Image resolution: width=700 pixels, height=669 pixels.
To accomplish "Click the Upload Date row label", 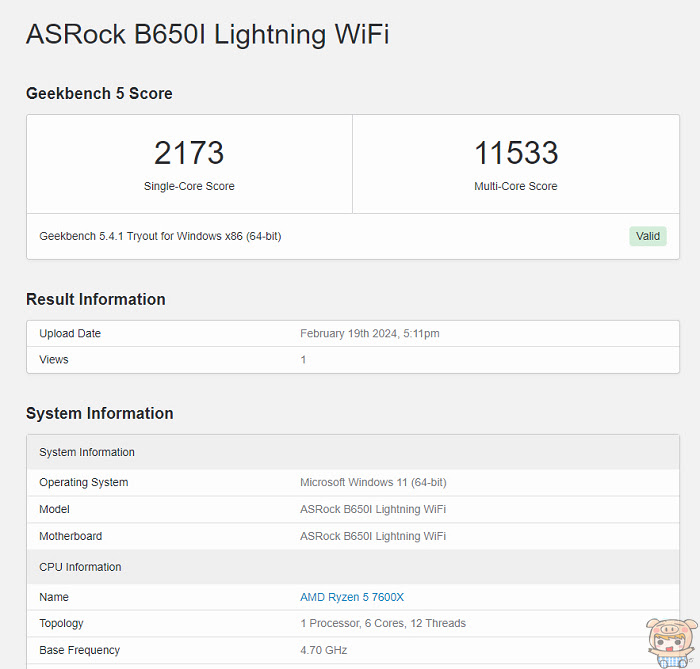I will pyautogui.click(x=70, y=333).
